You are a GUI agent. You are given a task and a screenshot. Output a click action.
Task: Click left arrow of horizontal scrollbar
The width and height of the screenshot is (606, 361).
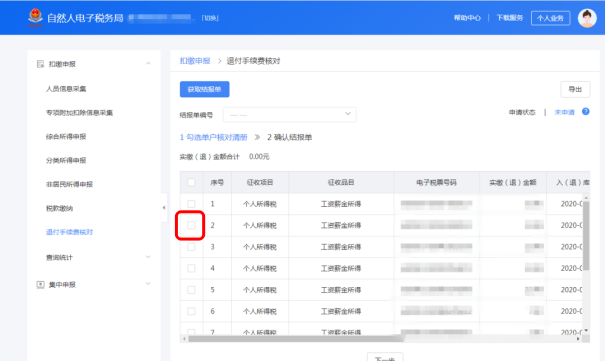tap(184, 339)
